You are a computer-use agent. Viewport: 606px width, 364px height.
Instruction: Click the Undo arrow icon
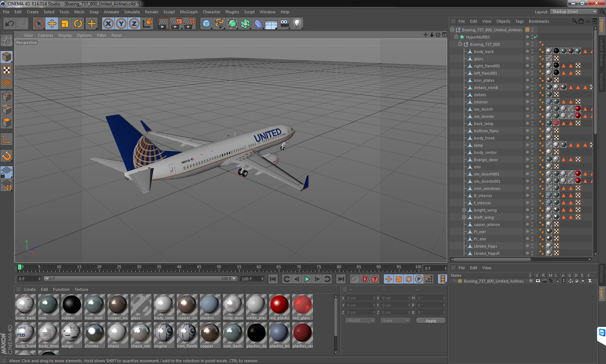click(9, 24)
